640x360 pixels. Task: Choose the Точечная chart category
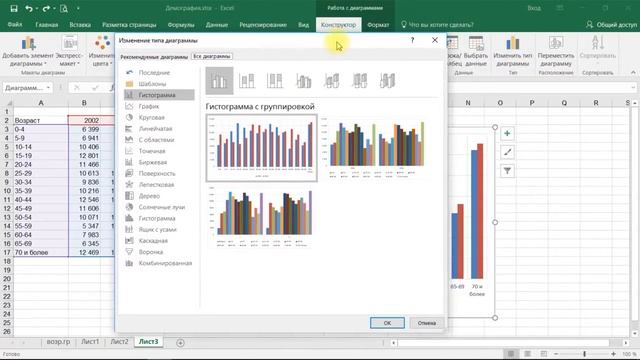(159, 151)
